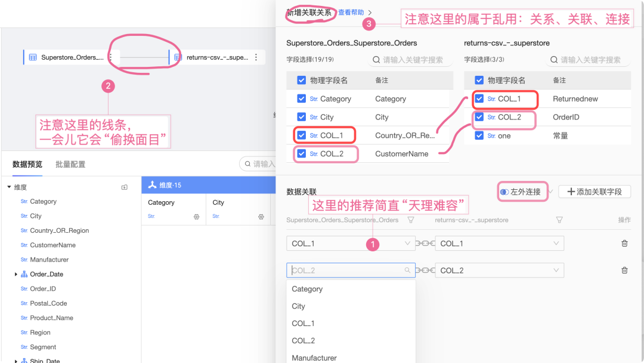Select CustomerName in the dimension tree
This screenshot has height=363, width=644.
tap(52, 245)
